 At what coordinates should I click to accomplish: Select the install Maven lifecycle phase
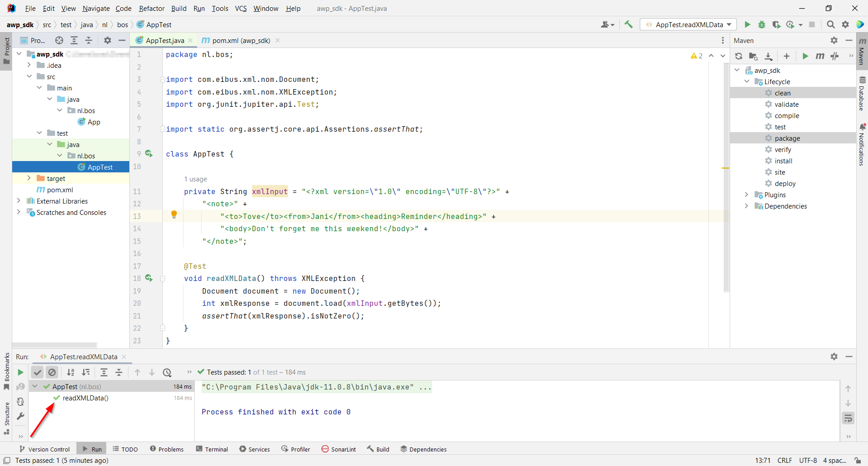(783, 161)
